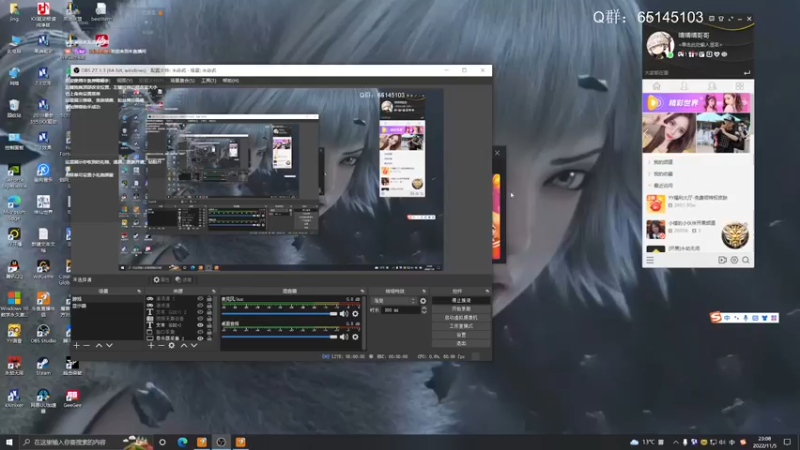Screen dimensions: 800x450
Task: Move scene down in Scenes panel
Action: tap(109, 345)
